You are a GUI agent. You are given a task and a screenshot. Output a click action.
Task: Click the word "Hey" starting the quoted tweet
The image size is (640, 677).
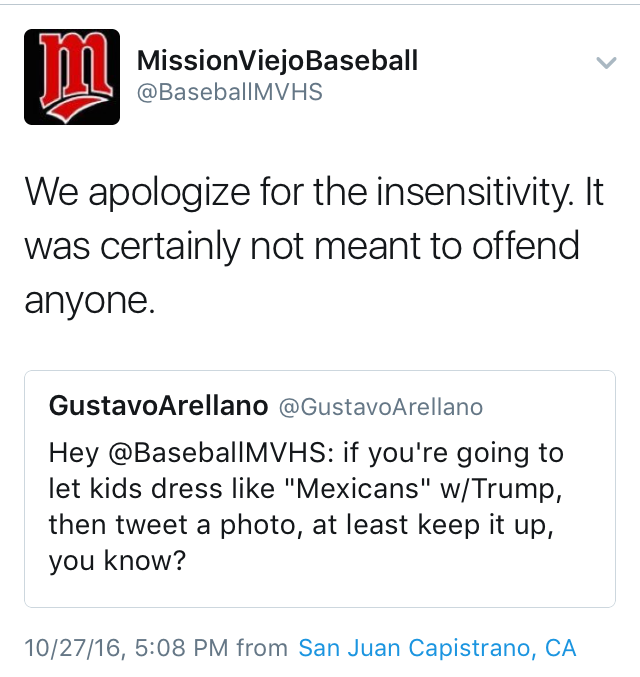(x=74, y=453)
